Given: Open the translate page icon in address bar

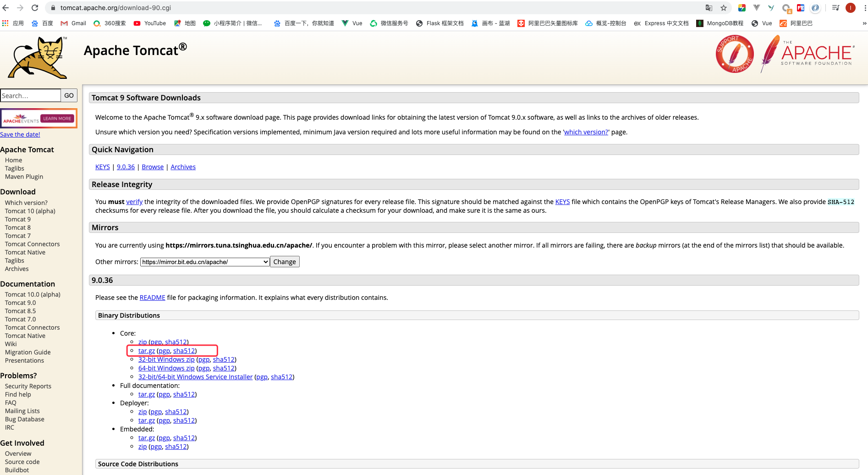Looking at the screenshot, I should tap(709, 8).
